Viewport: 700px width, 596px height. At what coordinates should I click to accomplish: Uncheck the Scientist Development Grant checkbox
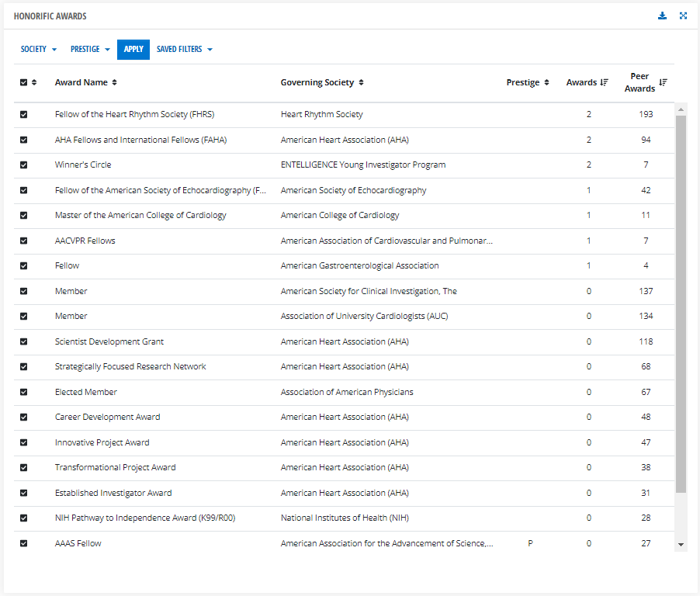pos(23,341)
